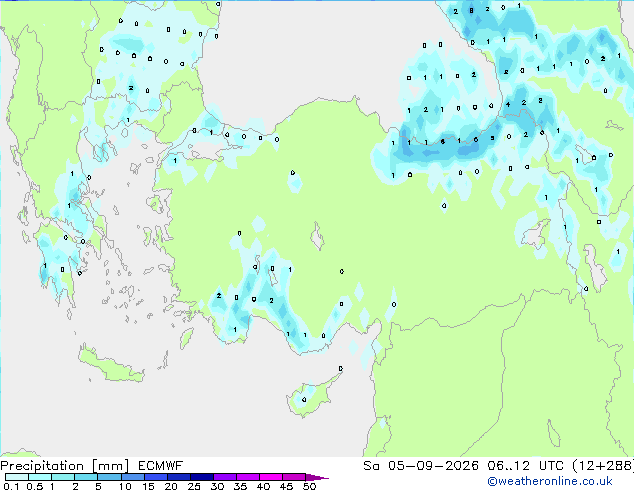Click the legend label '40'
Viewport: 634px width, 490px height.
click(263, 486)
